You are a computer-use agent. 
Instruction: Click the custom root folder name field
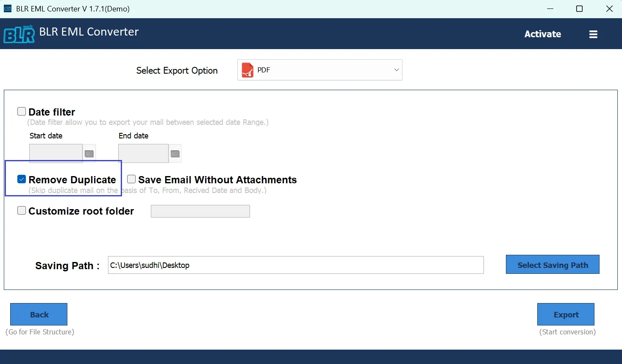200,211
